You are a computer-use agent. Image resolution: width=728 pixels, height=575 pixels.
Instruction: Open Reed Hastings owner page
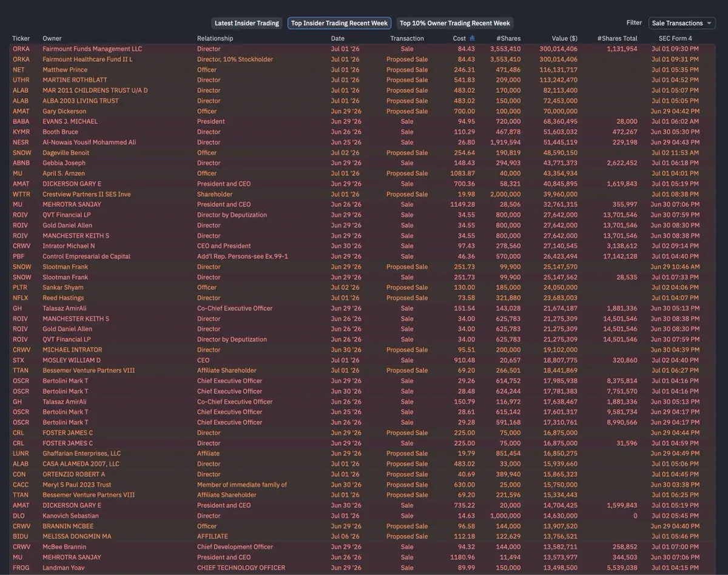[x=63, y=298]
